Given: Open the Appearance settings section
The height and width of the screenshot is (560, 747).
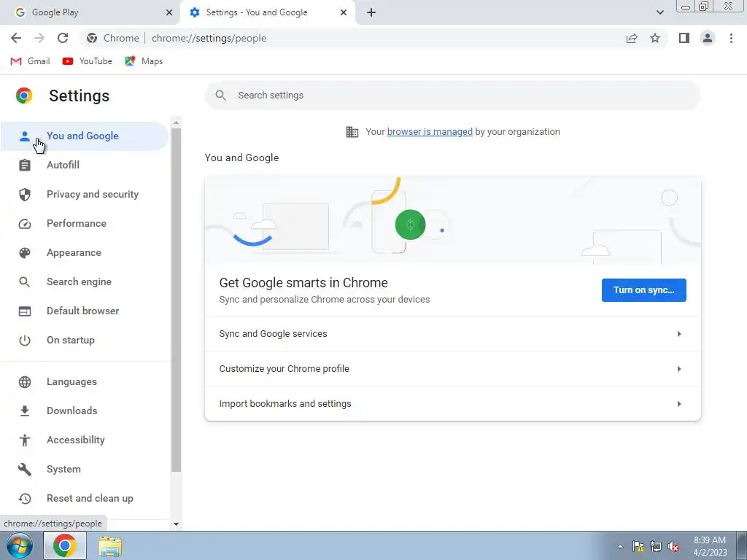Looking at the screenshot, I should pyautogui.click(x=85, y=253).
